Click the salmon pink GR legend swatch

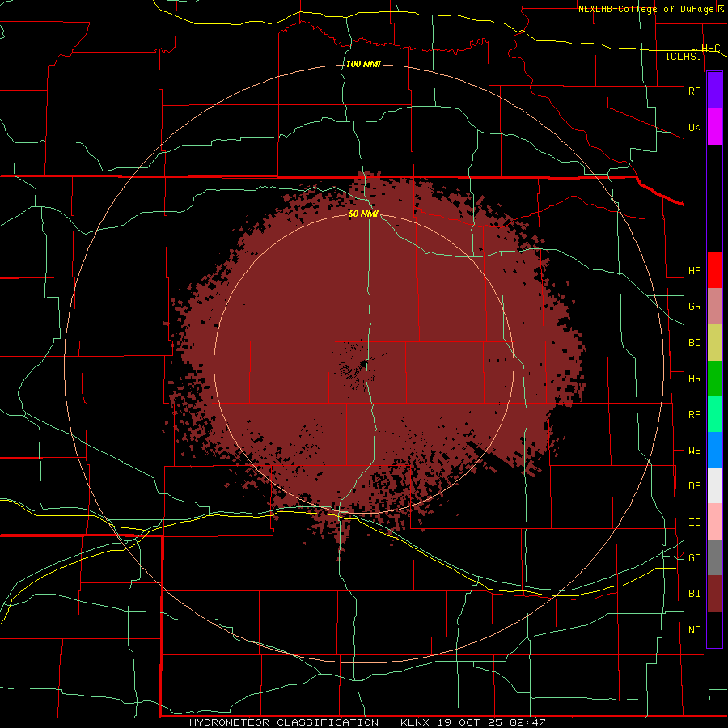pyautogui.click(x=714, y=306)
